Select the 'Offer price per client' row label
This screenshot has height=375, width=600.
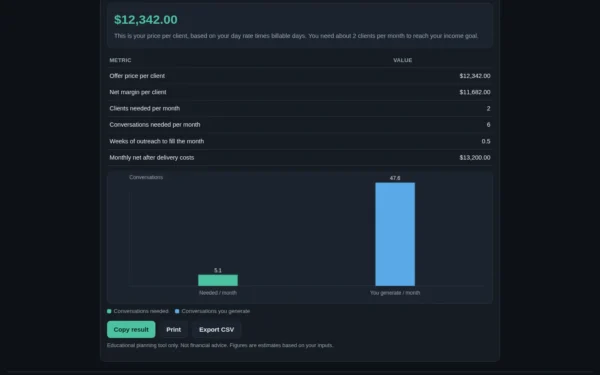137,76
